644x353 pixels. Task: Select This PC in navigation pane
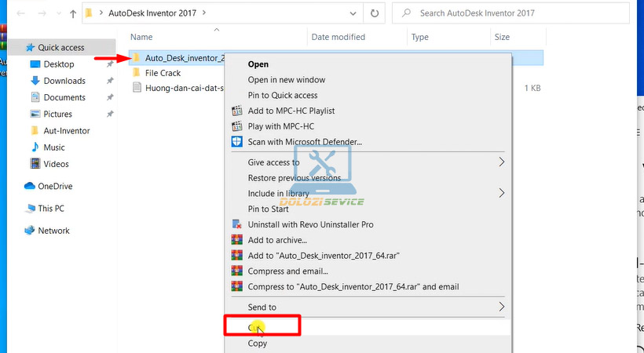click(51, 209)
